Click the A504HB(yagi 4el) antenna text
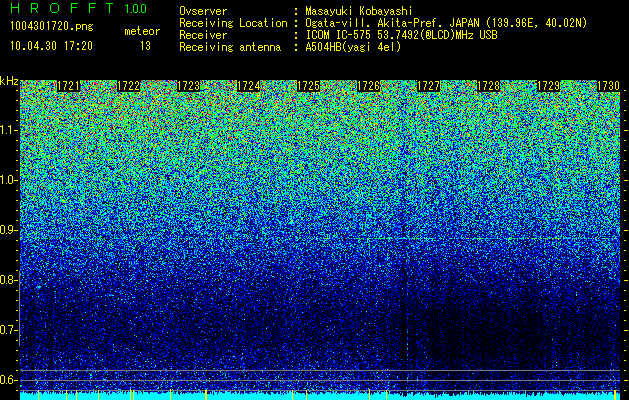 353,47
